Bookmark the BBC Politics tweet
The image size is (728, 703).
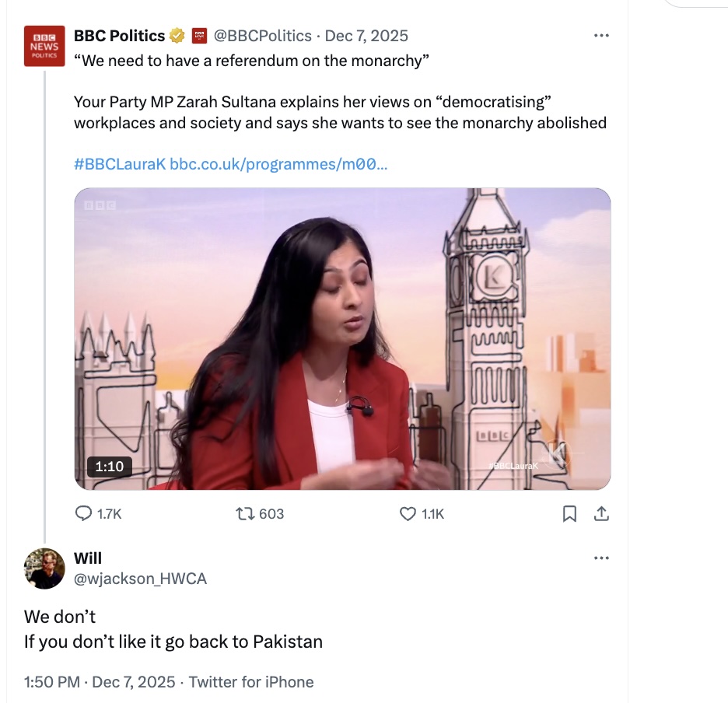coord(569,513)
